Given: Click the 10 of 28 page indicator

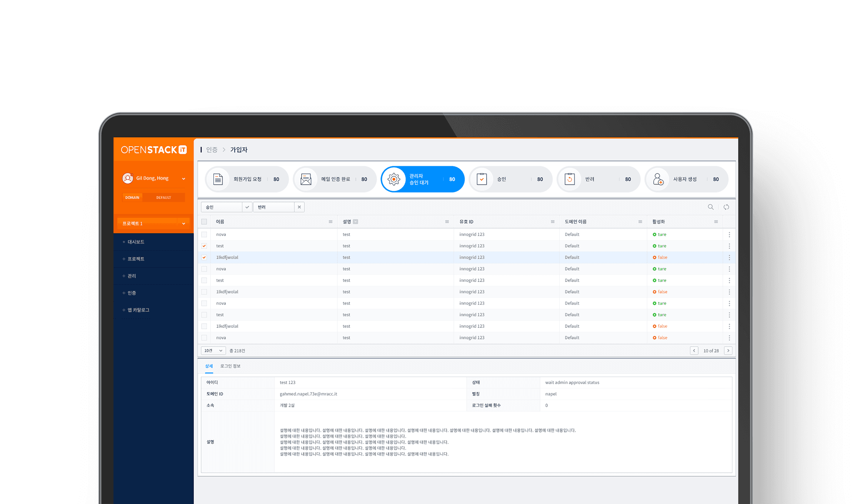Looking at the screenshot, I should coord(711,350).
